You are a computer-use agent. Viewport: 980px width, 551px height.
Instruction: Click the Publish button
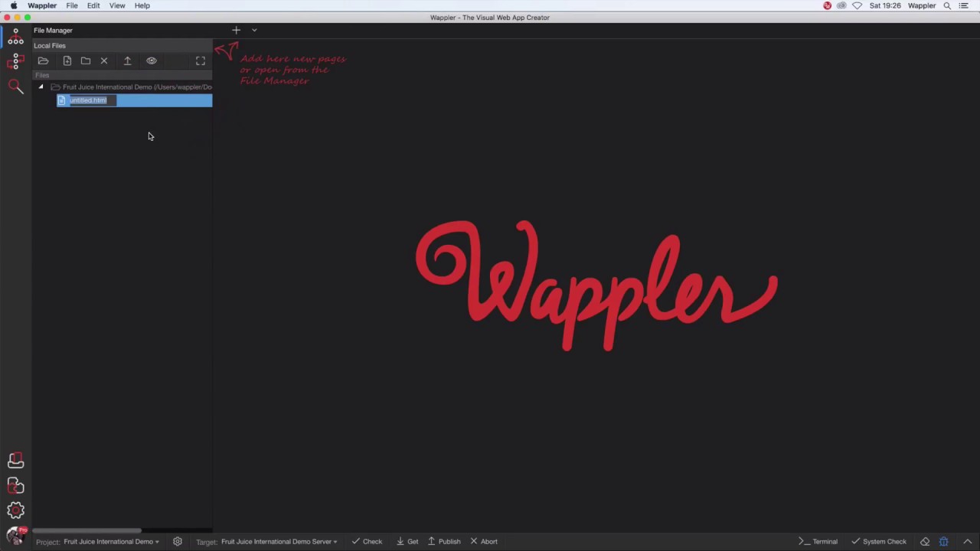[444, 542]
